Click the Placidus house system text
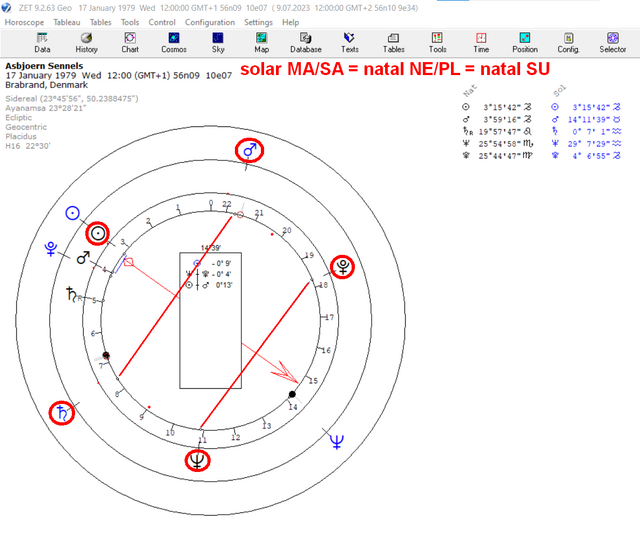The image size is (640, 540). click(x=21, y=136)
